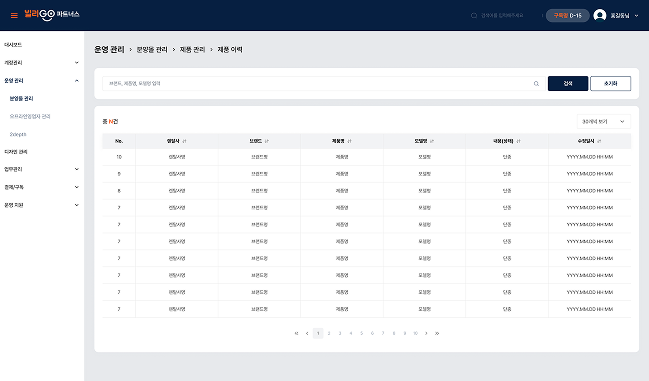The image size is (649, 381).
Task: Select 운영 지원 sidebar menu item
Action: (x=14, y=205)
